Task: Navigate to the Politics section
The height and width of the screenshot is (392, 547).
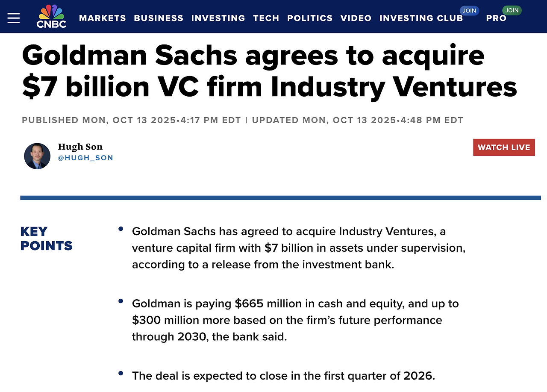Action: point(310,18)
